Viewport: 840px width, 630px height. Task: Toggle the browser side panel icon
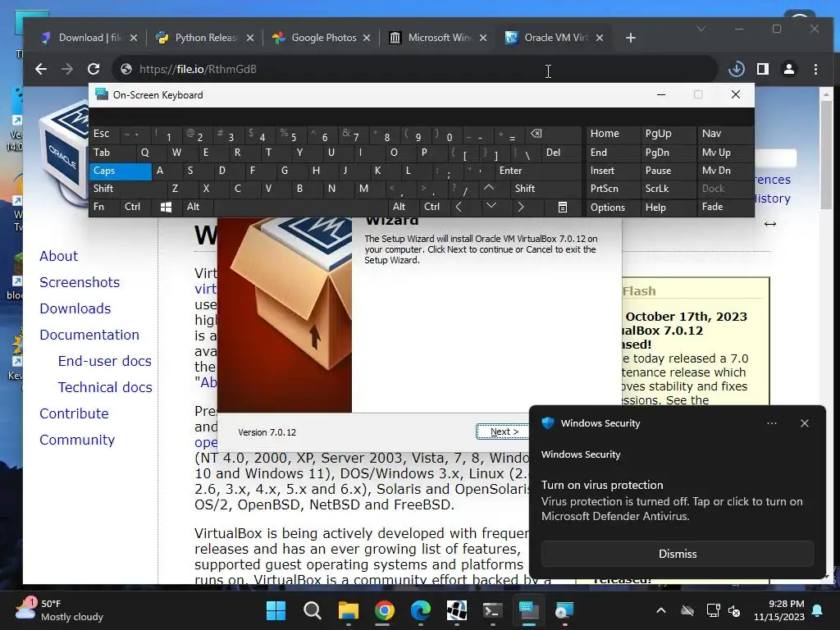[x=763, y=69]
